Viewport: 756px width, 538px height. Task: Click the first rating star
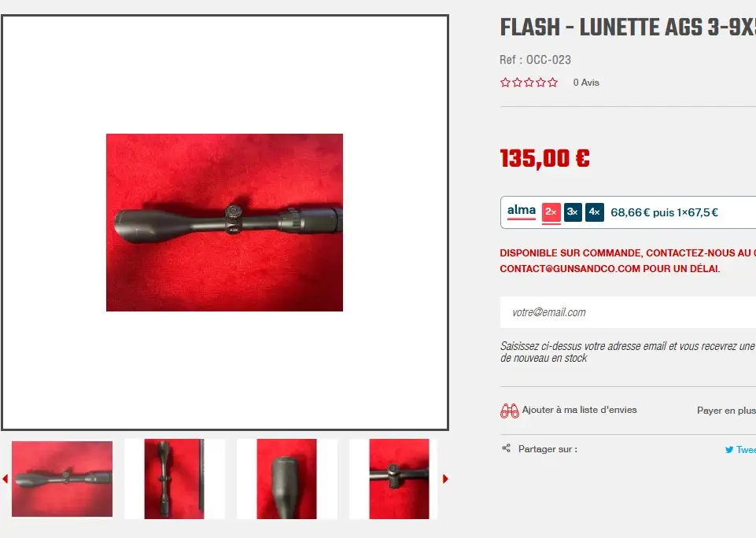[x=505, y=83]
